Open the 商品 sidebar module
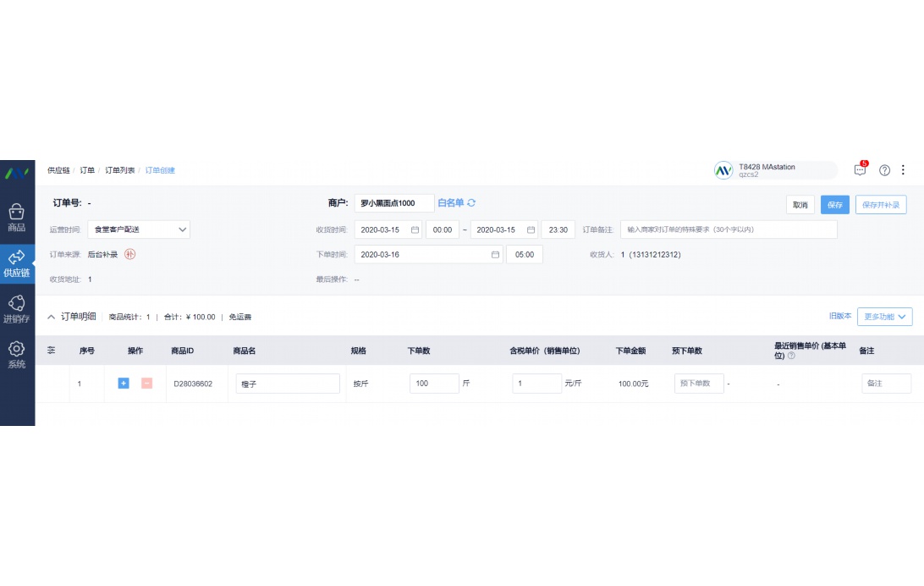The image size is (924, 586). pos(17,218)
